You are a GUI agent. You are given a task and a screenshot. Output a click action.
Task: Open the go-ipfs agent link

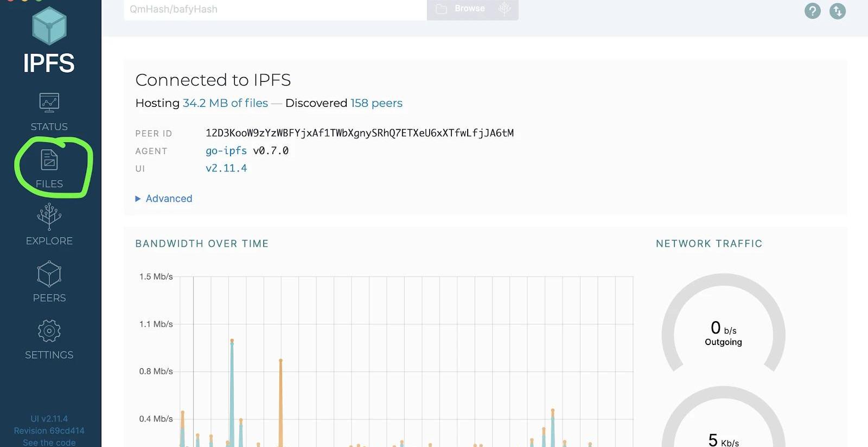point(226,151)
